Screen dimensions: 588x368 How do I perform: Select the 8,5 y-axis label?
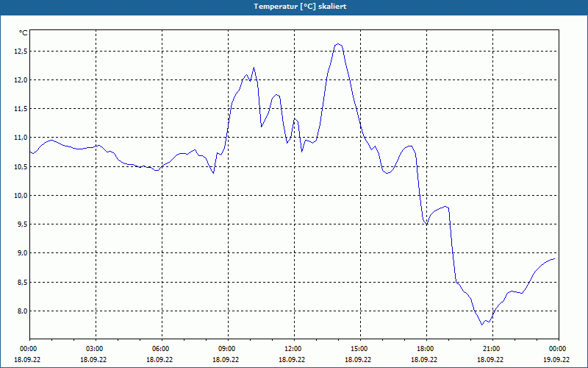[22, 282]
